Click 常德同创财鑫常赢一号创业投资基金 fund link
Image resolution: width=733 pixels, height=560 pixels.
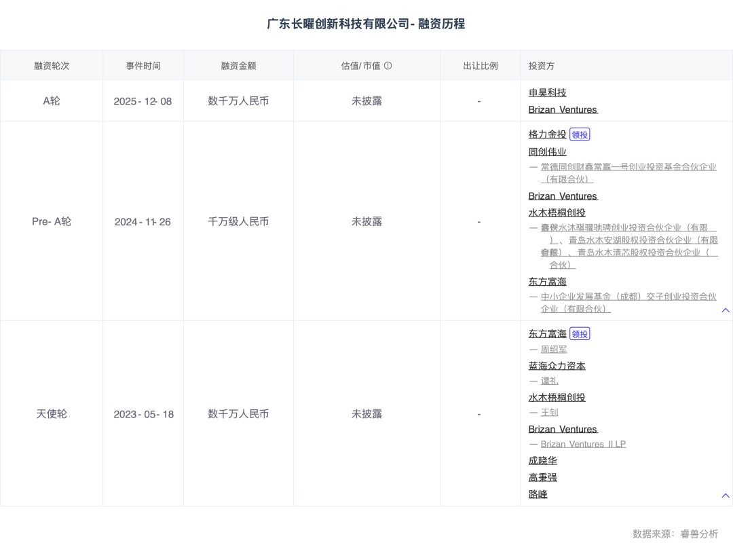(626, 166)
